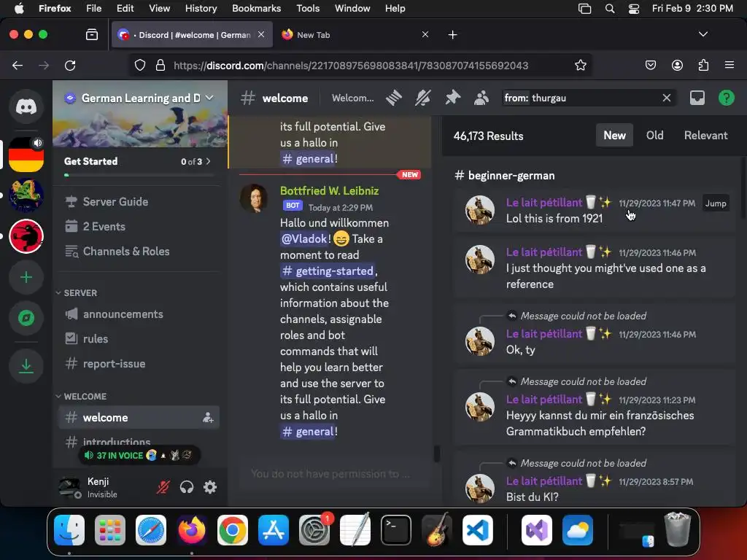Sort search results by Relevant
This screenshot has height=560, width=747.
tap(705, 135)
